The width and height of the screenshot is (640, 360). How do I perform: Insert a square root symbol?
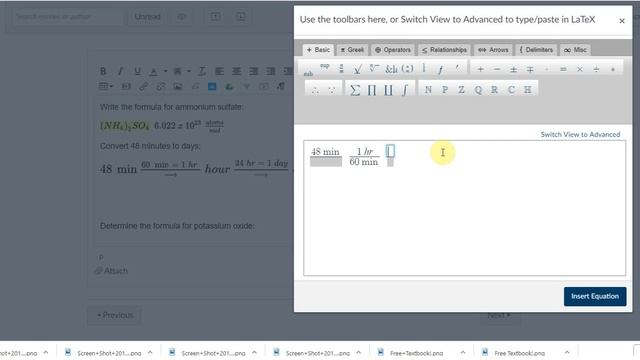358,69
